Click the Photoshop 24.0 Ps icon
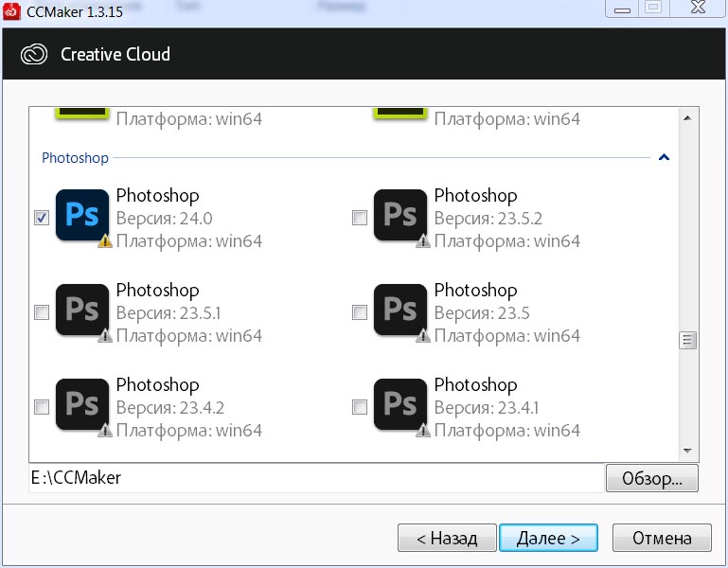 pos(82,215)
